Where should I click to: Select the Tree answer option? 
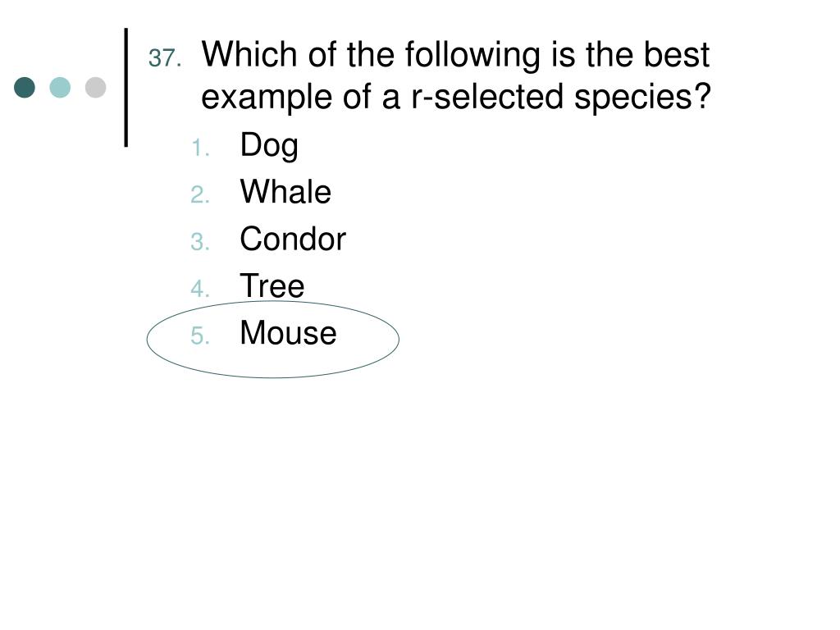point(272,285)
